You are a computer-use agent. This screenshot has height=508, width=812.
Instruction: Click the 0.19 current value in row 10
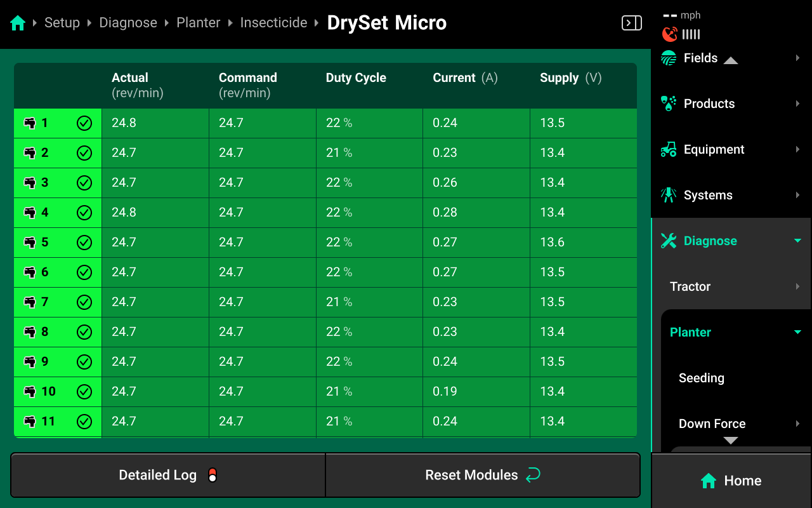445,391
